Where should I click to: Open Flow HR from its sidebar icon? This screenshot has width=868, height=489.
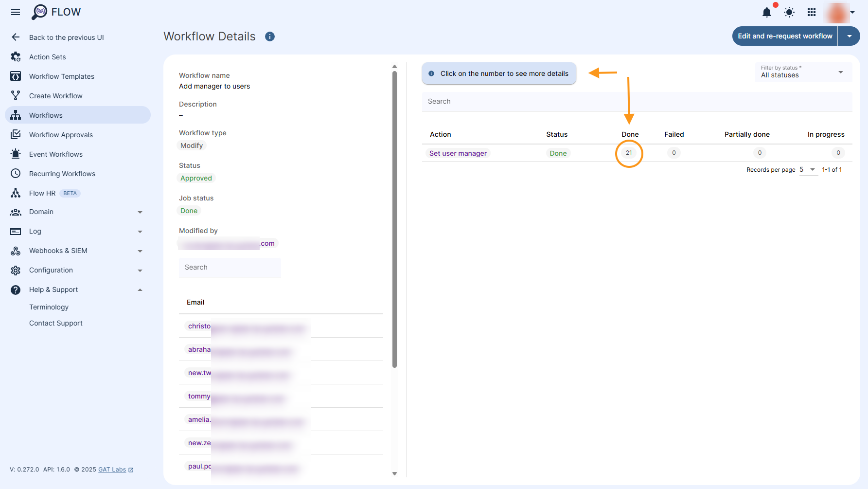15,193
